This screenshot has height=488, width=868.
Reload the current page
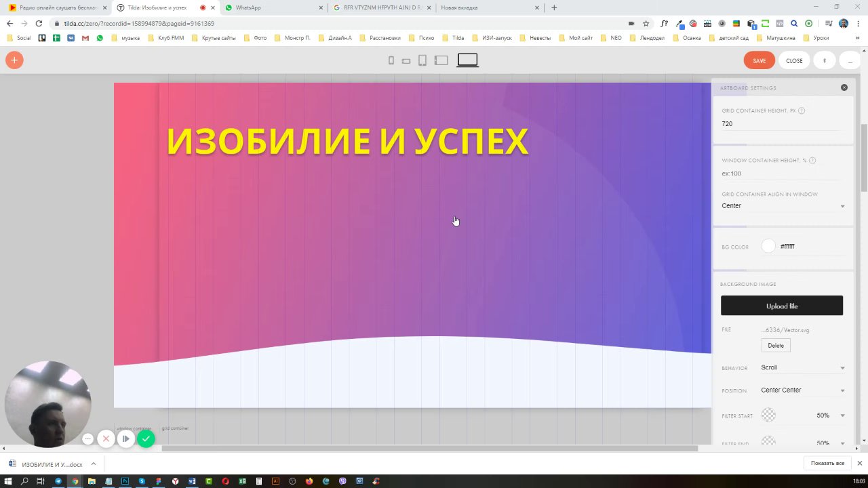click(x=39, y=23)
